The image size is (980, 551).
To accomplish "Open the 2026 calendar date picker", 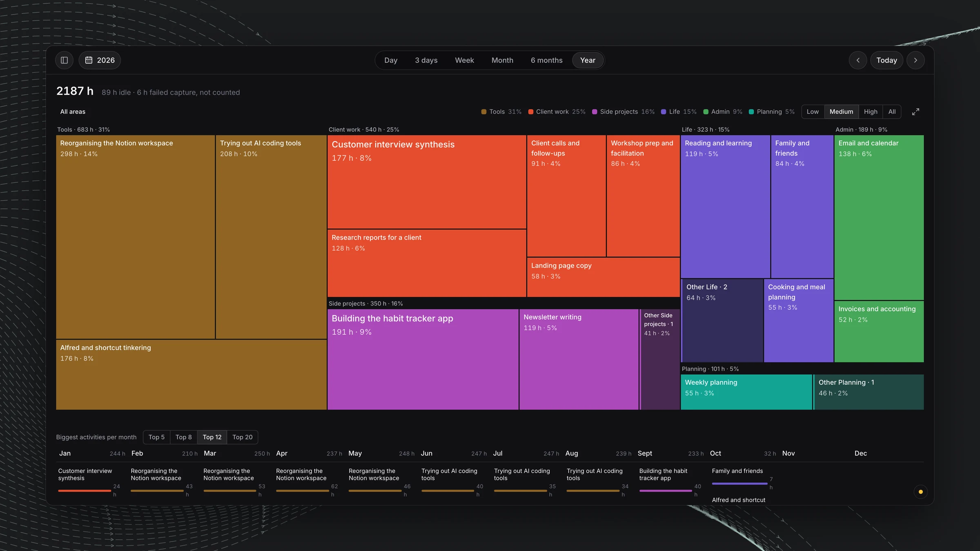I will tap(100, 60).
